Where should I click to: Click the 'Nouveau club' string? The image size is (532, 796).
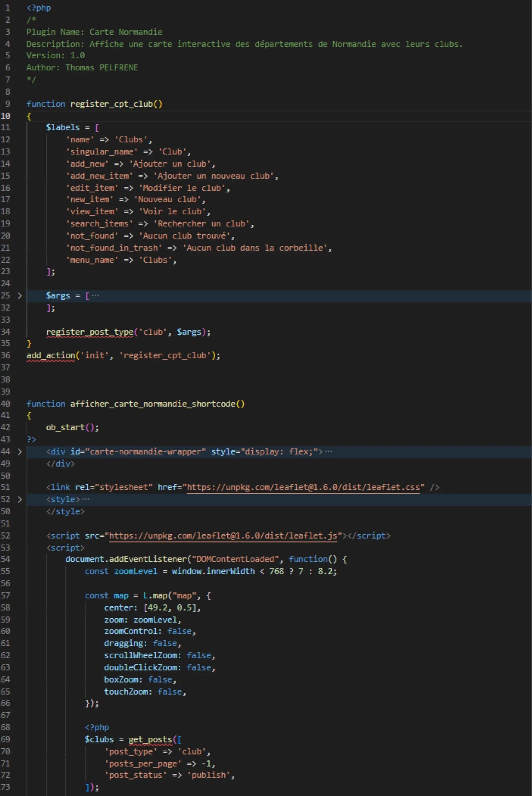(167, 199)
